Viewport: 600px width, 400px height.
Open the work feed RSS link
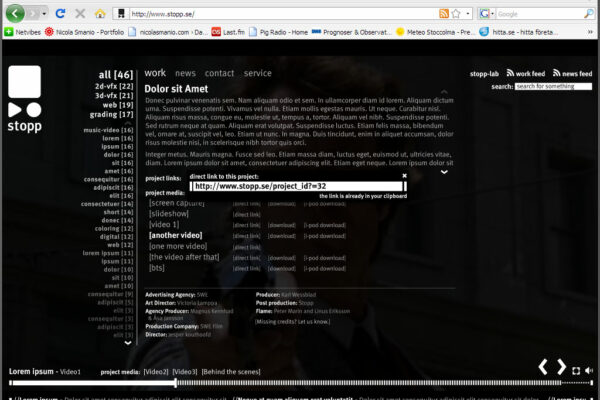click(x=526, y=73)
